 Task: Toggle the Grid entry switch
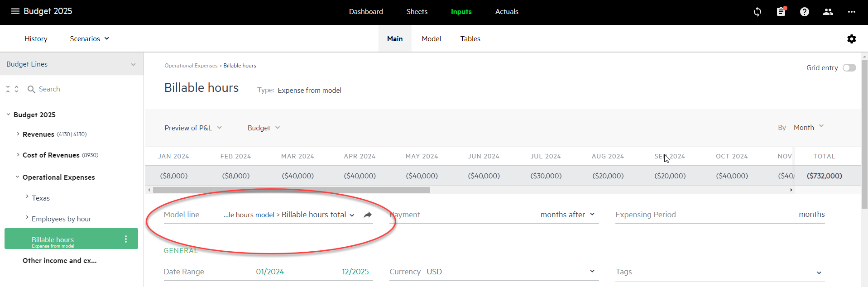point(849,68)
